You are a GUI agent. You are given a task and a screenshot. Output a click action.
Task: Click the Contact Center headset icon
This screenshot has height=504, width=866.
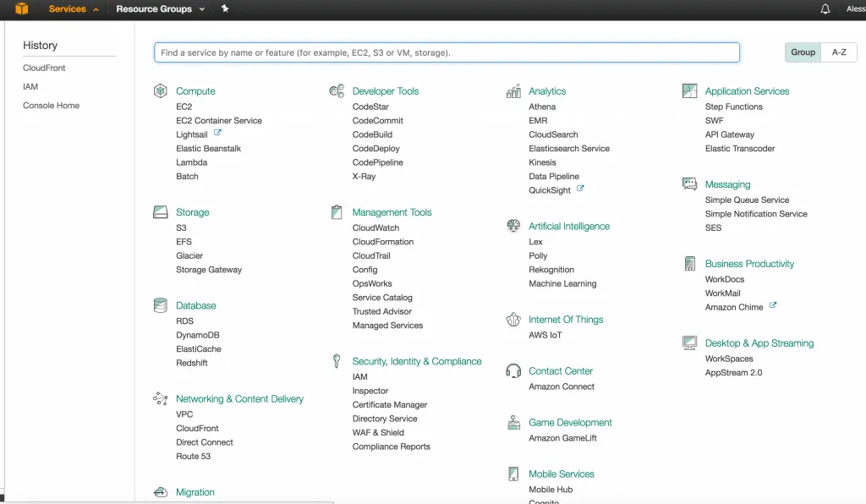pyautogui.click(x=513, y=370)
